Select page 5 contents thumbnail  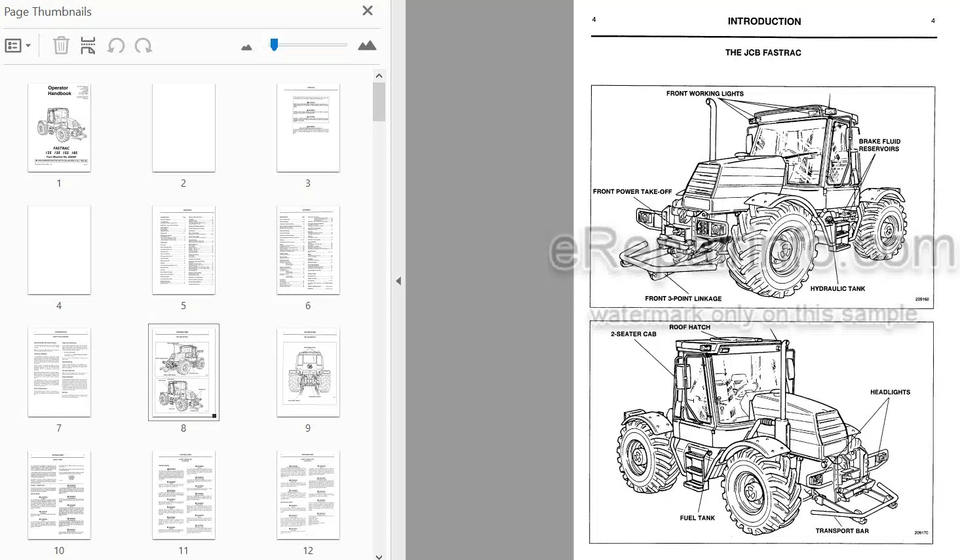click(183, 250)
